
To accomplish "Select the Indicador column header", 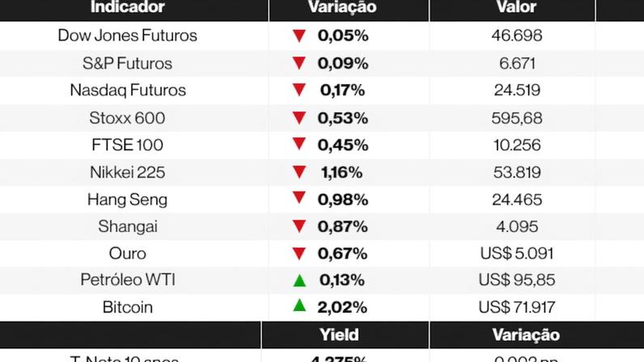I will click(x=128, y=8).
